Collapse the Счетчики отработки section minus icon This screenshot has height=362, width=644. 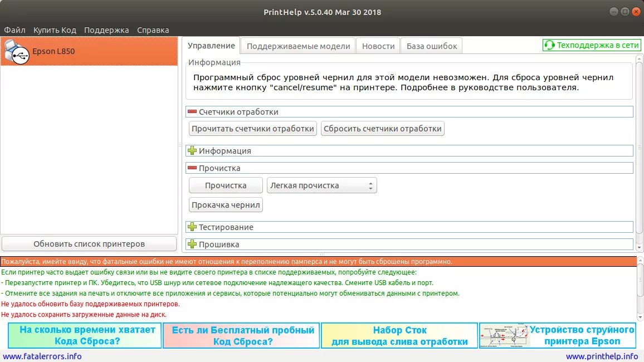coord(192,111)
